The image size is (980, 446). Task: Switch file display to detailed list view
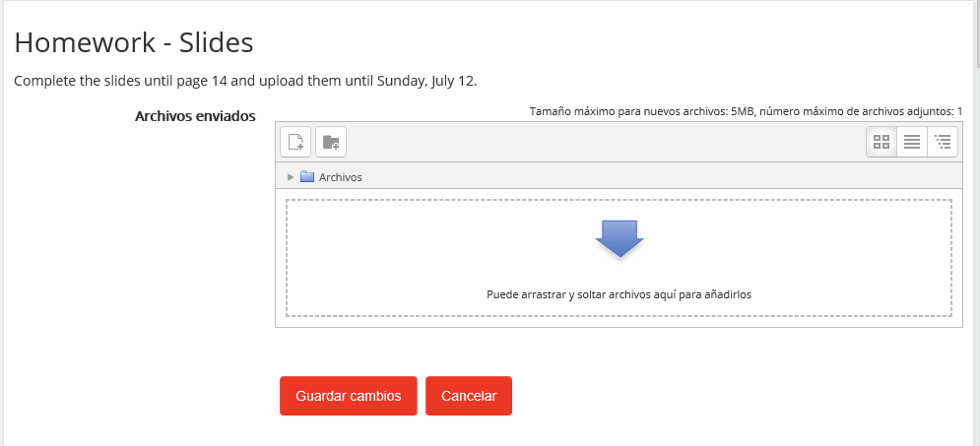[912, 142]
